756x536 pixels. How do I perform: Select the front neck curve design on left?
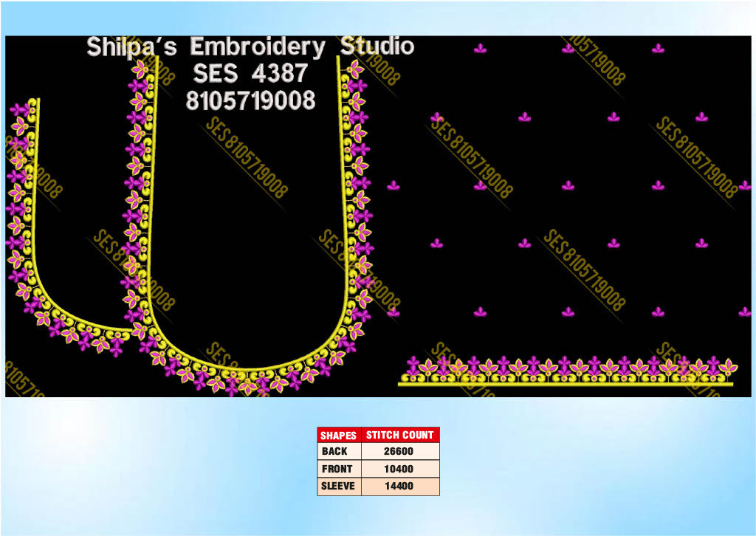tap(68, 227)
